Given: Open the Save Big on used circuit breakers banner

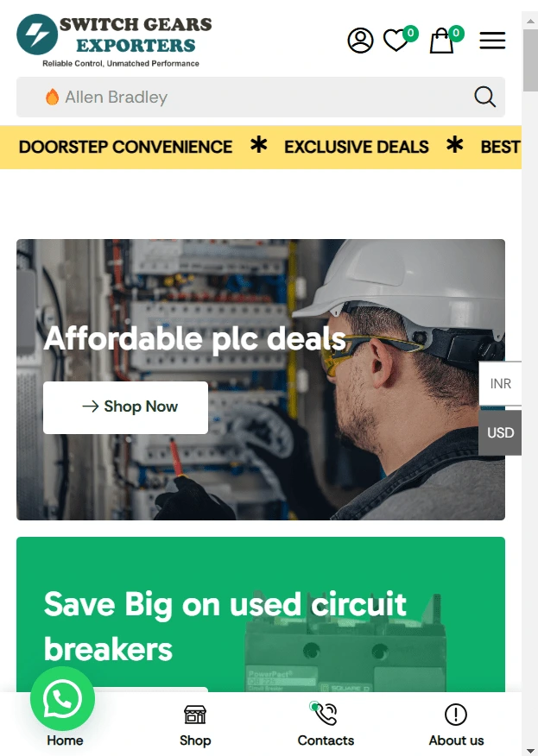Looking at the screenshot, I should pyautogui.click(x=261, y=614).
